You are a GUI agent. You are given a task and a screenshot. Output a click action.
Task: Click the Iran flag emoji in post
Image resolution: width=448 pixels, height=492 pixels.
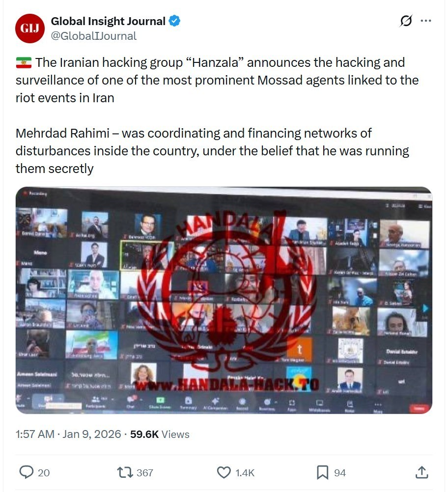click(x=24, y=62)
